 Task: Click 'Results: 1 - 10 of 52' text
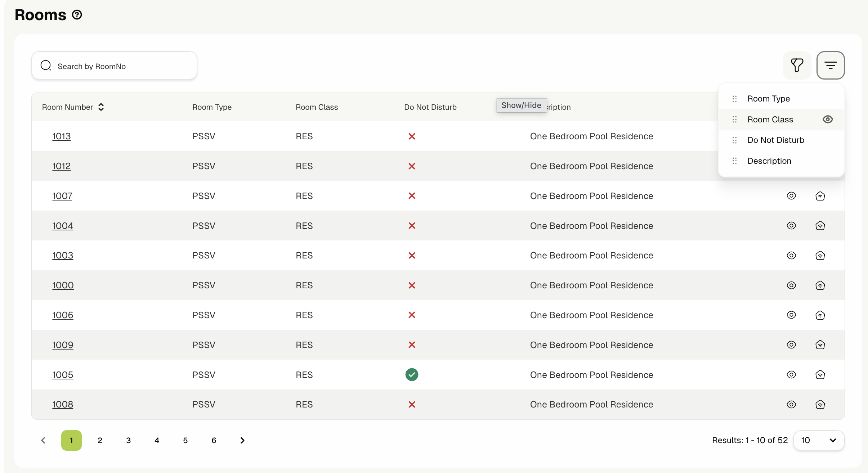click(x=750, y=440)
